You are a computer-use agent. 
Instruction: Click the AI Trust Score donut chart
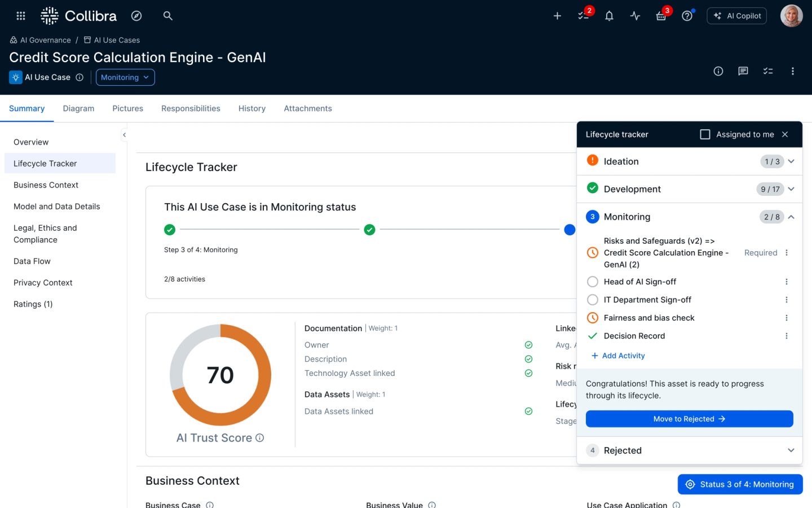(220, 375)
